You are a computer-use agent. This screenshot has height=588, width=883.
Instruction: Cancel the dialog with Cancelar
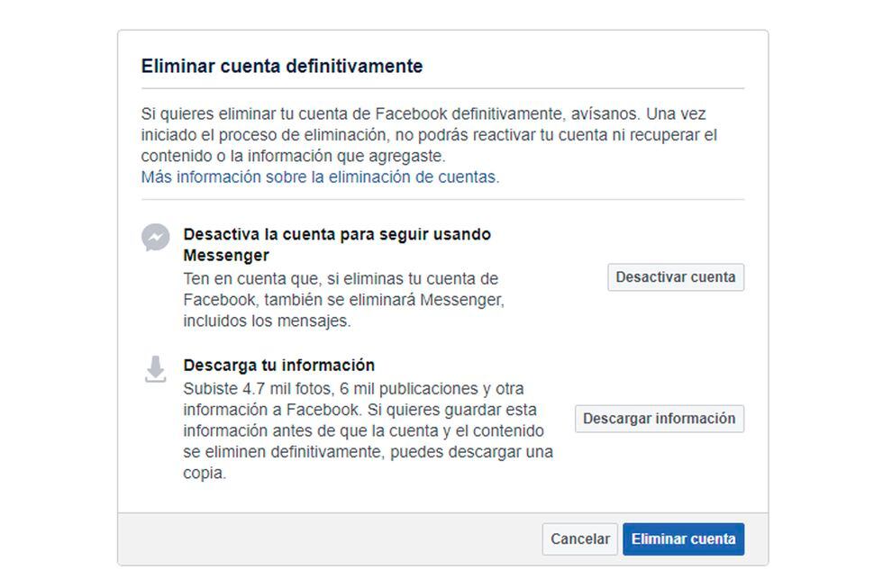click(x=579, y=539)
